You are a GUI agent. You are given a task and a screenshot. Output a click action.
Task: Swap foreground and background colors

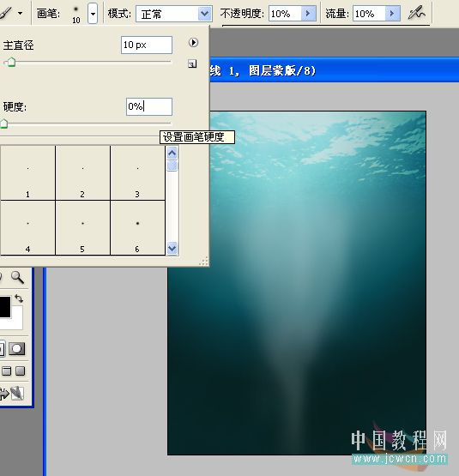(x=19, y=298)
